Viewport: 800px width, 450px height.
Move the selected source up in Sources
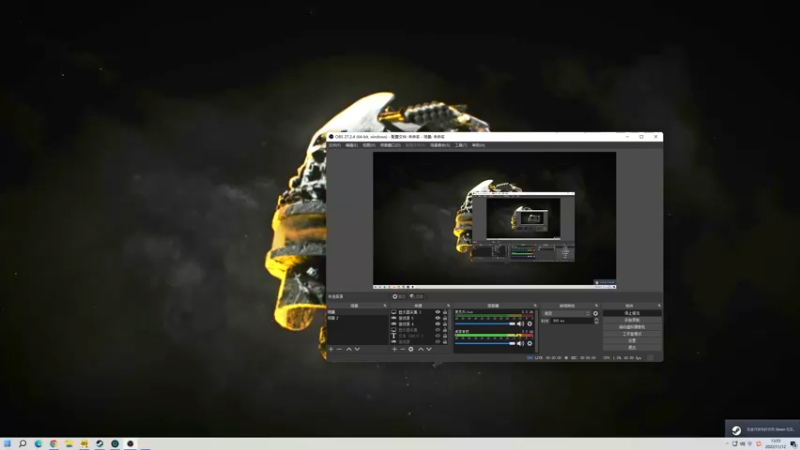(x=421, y=349)
